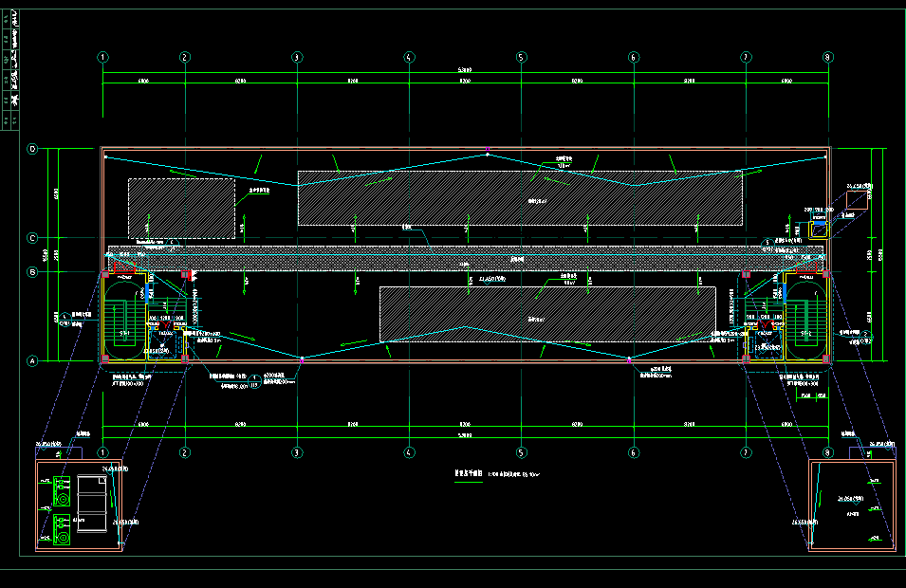Image resolution: width=906 pixels, height=588 pixels.
Task: Click the drawing title text at bottom center
Action: 469,471
